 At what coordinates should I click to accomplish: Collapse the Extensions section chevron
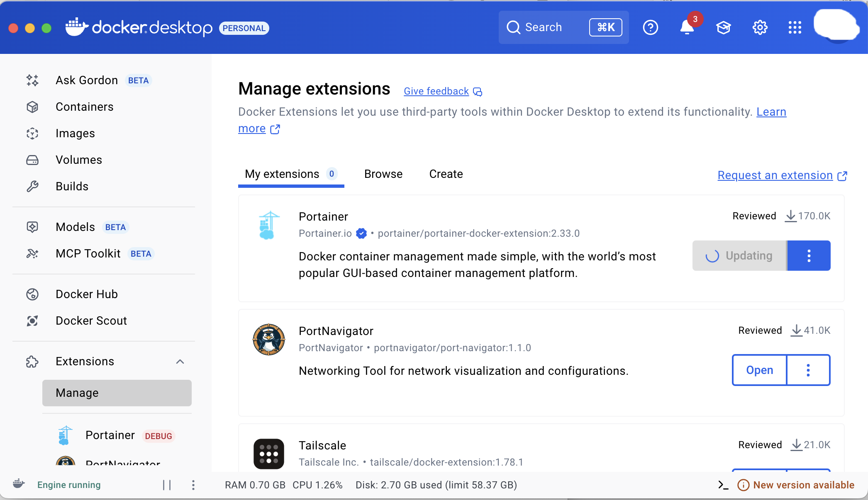(180, 362)
